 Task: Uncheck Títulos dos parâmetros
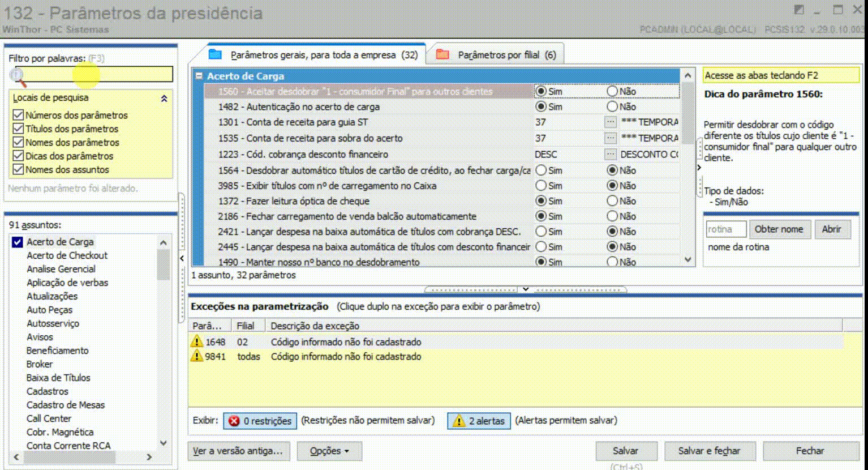pos(18,129)
